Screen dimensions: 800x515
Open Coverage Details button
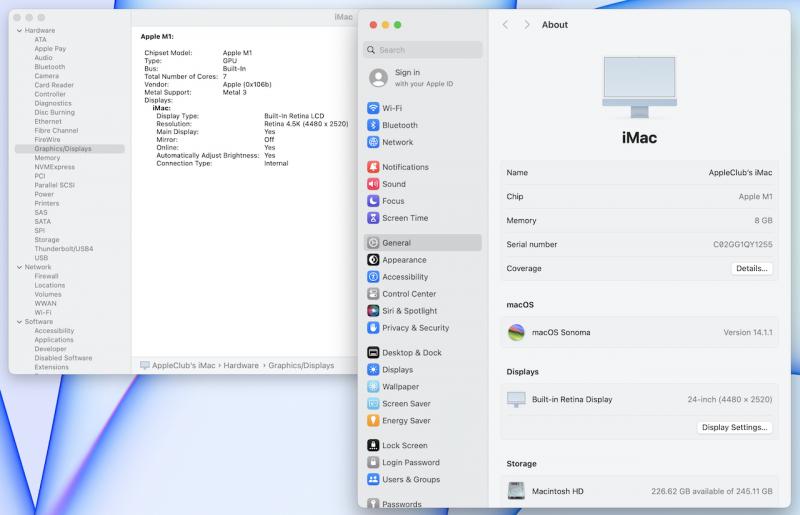752,268
